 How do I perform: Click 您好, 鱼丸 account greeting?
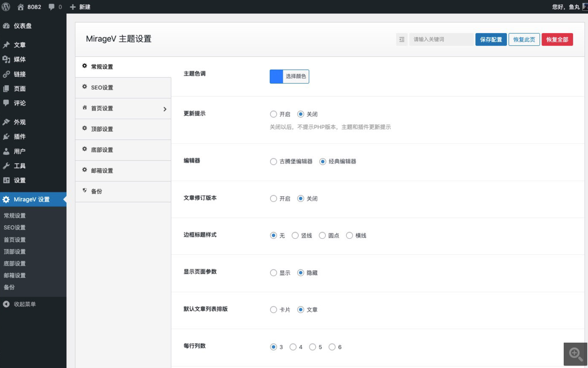point(566,7)
